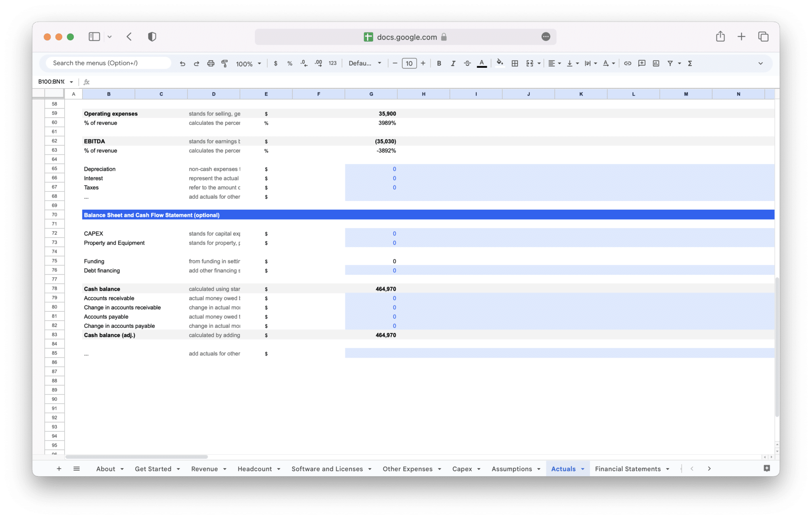
Task: Open text color picker
Action: tap(482, 63)
